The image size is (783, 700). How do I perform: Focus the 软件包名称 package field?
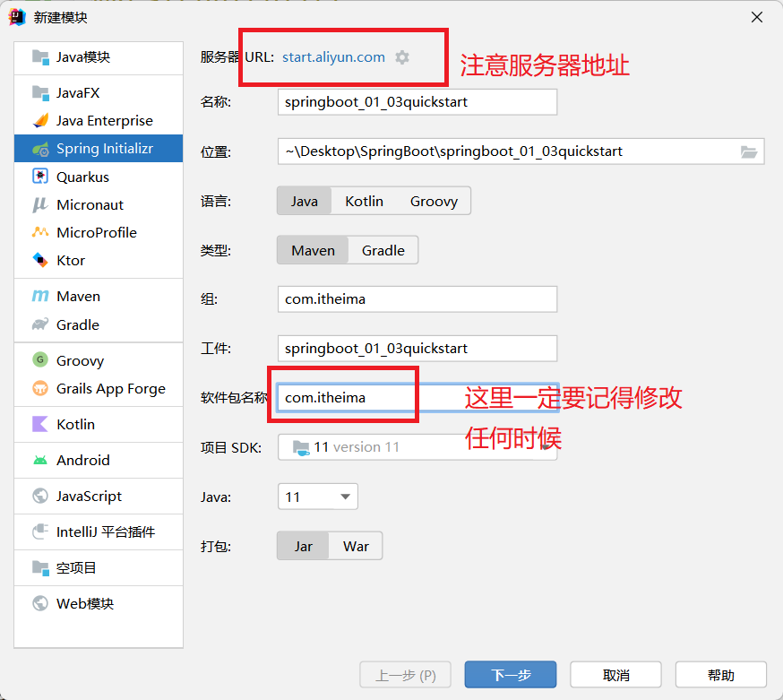(417, 398)
